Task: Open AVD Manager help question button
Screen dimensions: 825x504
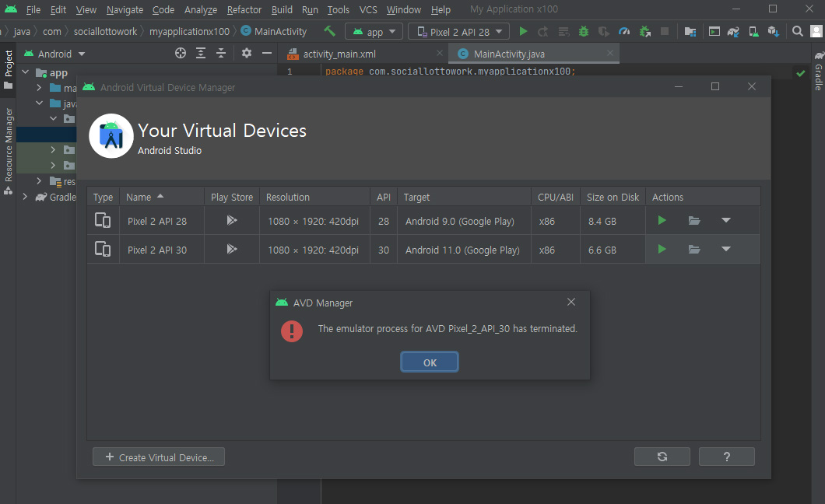Action: pyautogui.click(x=727, y=457)
